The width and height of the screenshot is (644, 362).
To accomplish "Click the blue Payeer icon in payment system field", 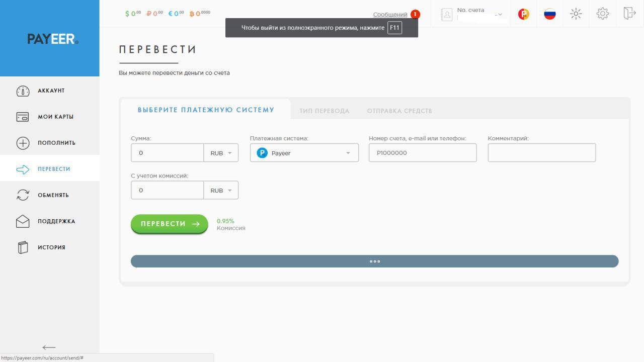I will (262, 153).
